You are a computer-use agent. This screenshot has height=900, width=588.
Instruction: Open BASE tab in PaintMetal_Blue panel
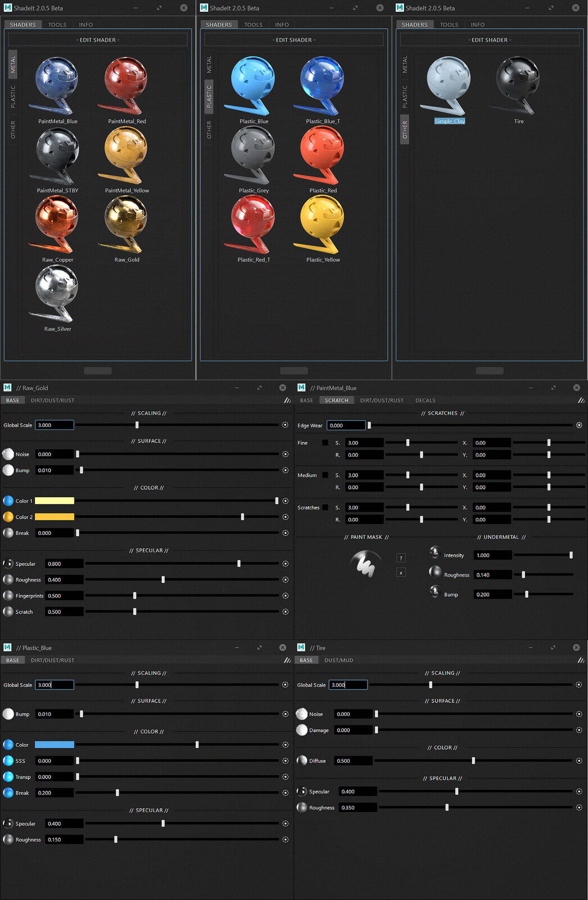(306, 400)
